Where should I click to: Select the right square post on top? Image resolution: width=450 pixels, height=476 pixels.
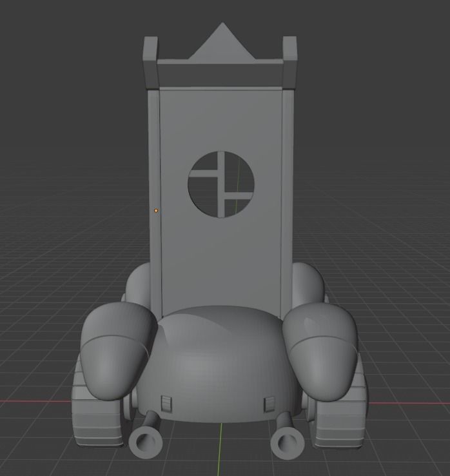point(290,63)
